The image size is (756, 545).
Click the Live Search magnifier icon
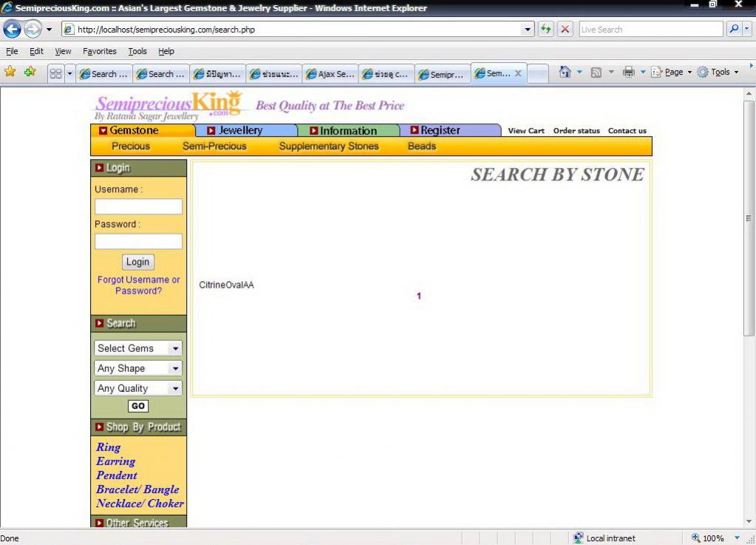[x=734, y=30]
